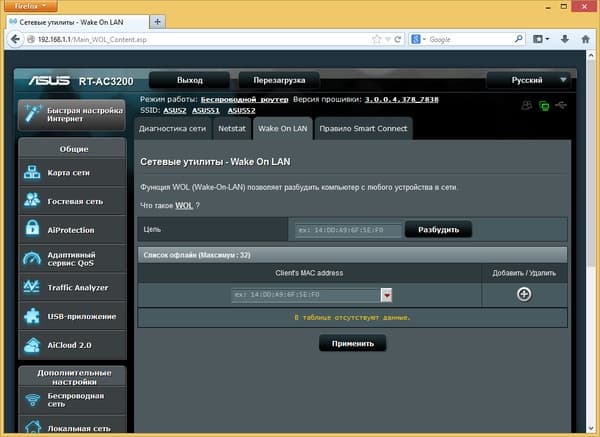Focus the target (Цель) MAC address field
This screenshot has height=437, width=600.
point(348,230)
